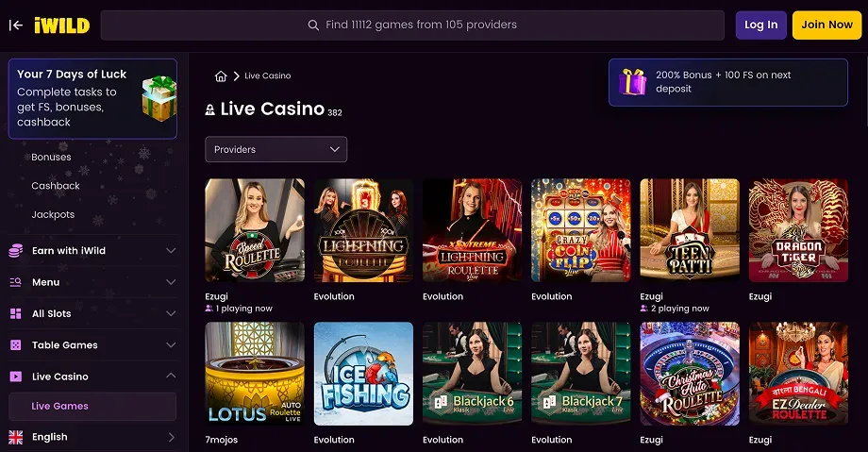
Task: Select Live Games in the sidebar
Action: point(60,407)
